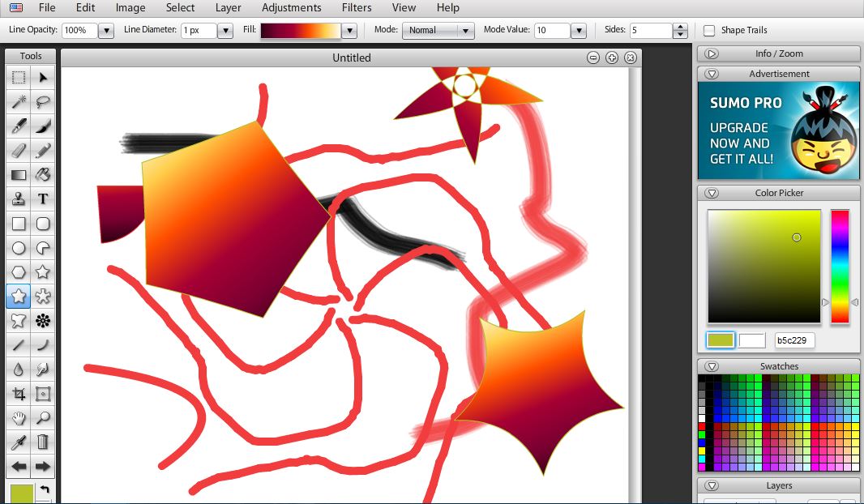864x504 pixels.
Task: Choose the Text tool
Action: click(x=42, y=199)
